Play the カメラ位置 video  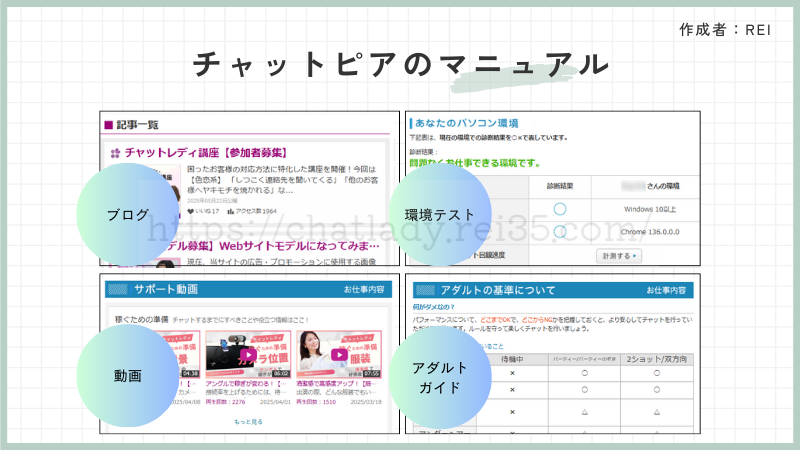pos(248,354)
